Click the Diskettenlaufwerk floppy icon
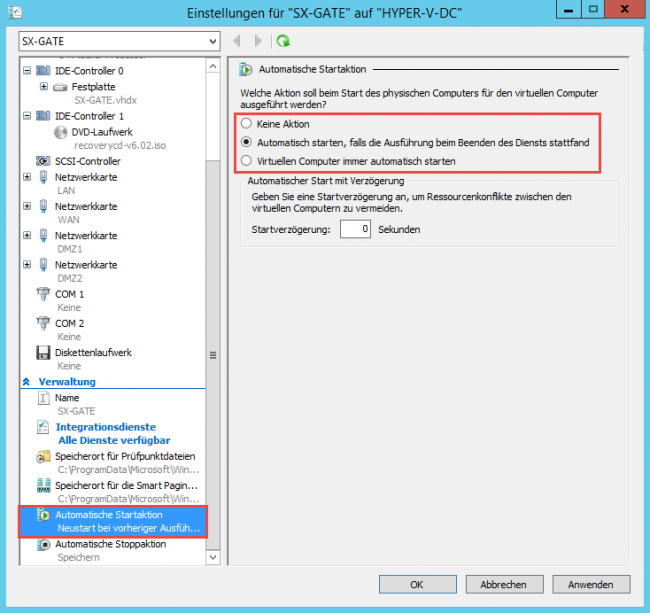The height and width of the screenshot is (613, 650). point(43,353)
